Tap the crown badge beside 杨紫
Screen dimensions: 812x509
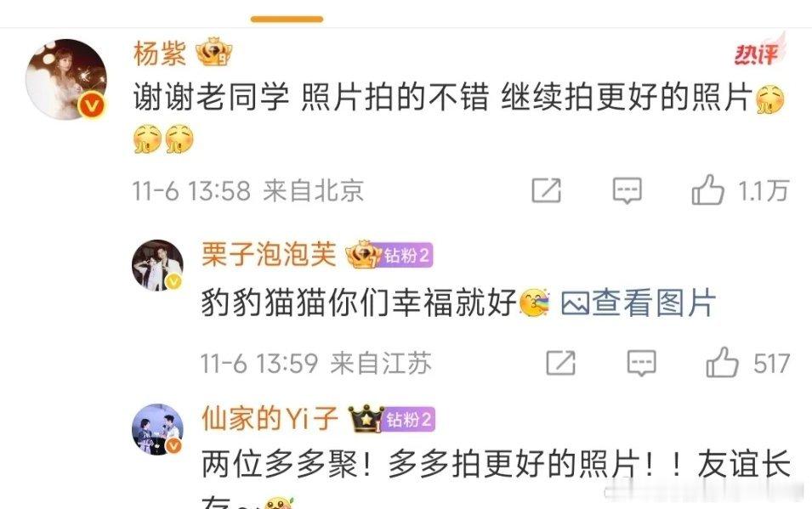[x=213, y=52]
